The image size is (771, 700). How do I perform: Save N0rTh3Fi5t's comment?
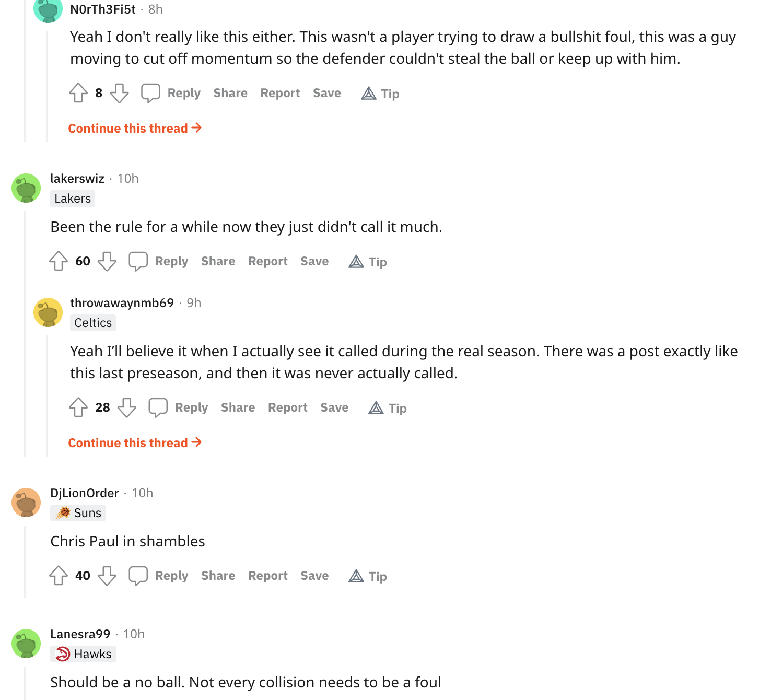[326, 93]
